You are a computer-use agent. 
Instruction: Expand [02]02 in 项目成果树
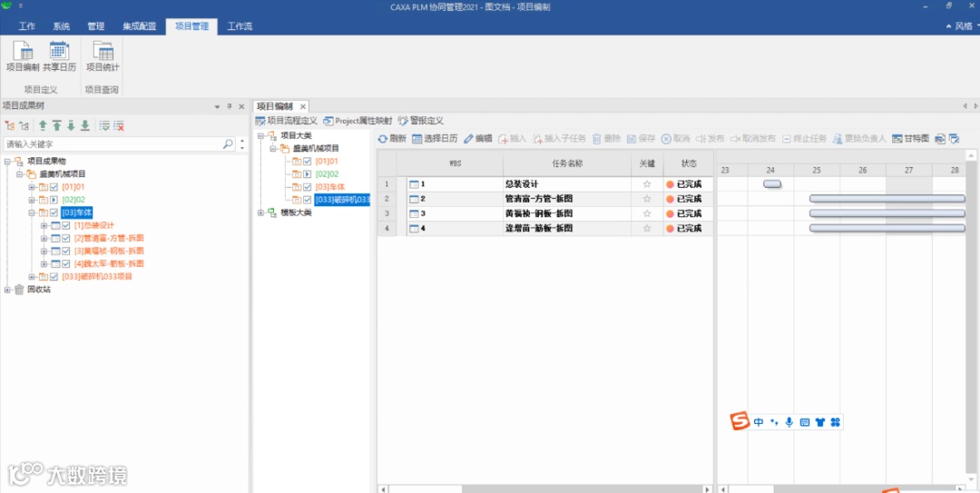tap(32, 200)
